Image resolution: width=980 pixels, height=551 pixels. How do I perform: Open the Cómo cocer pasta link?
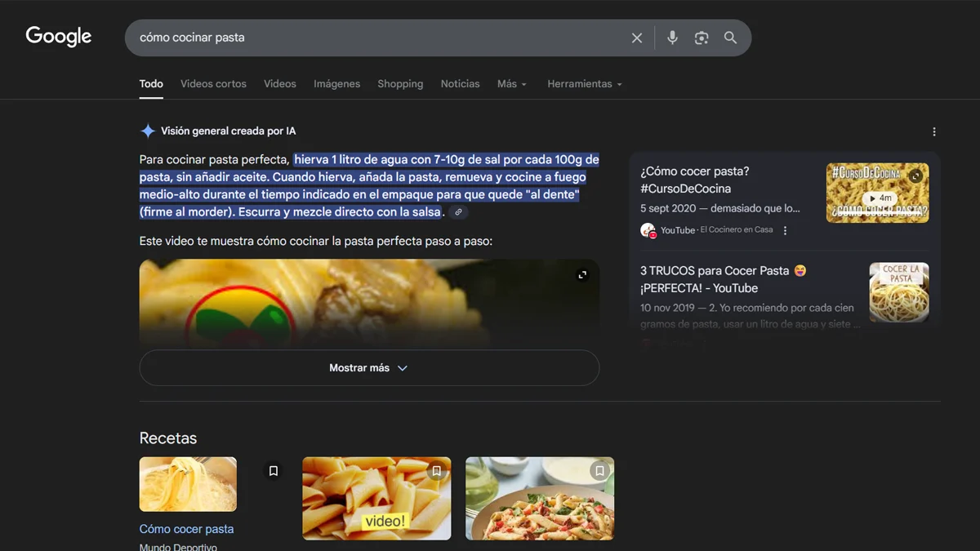pos(186,529)
